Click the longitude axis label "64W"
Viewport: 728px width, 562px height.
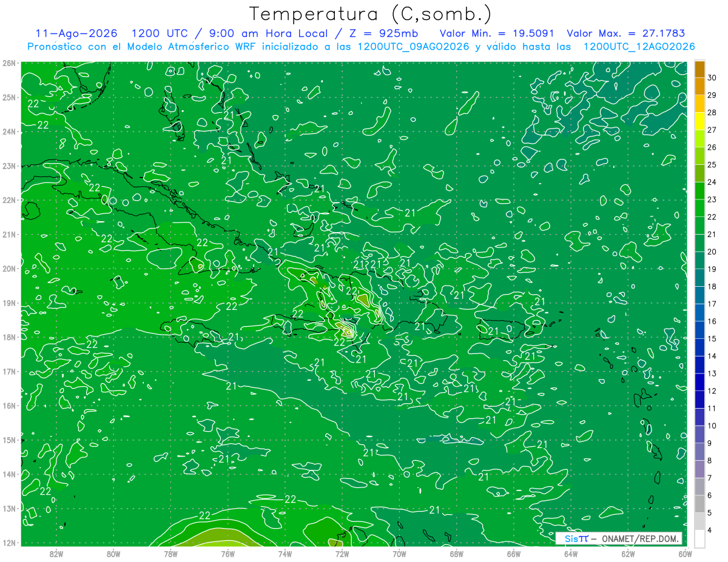coord(571,554)
